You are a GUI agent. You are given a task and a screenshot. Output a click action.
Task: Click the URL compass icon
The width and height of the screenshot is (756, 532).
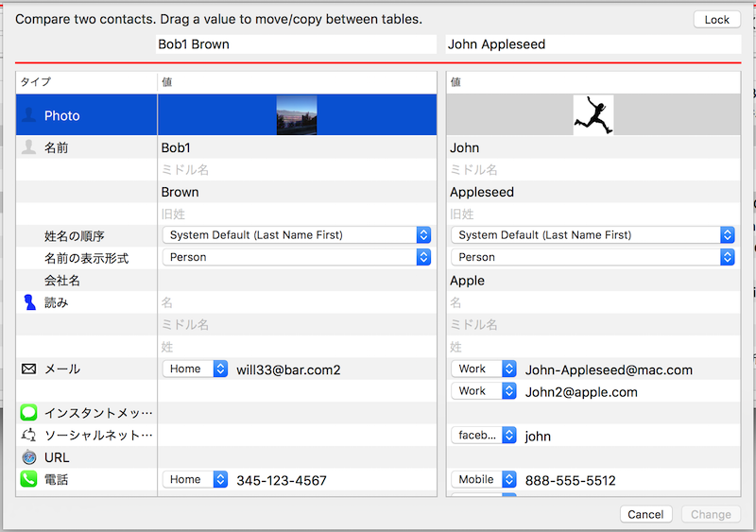[x=28, y=457]
